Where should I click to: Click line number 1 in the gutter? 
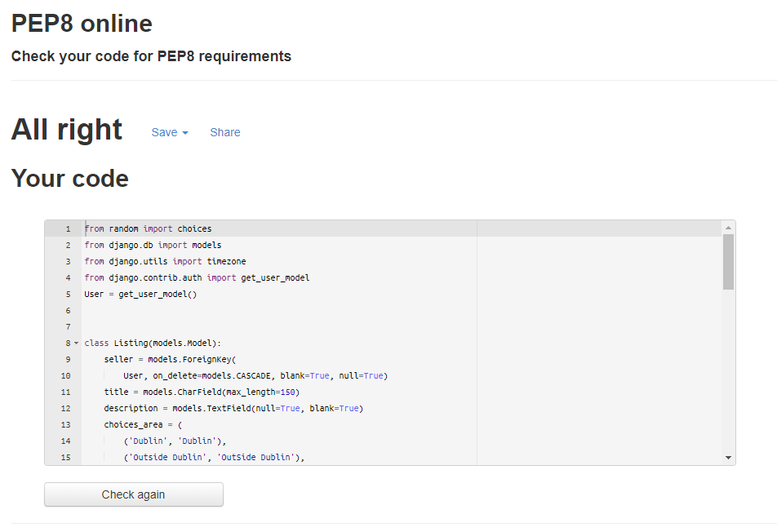(66, 228)
